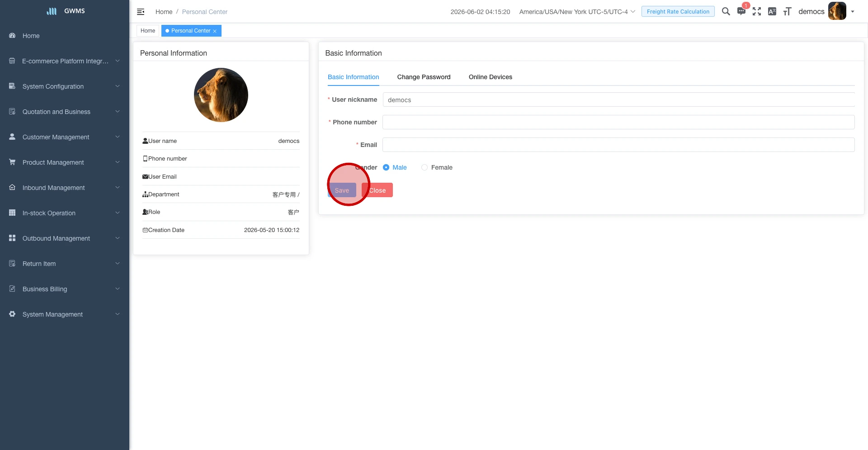Click the E-commerce Platform Integration icon
Image resolution: width=868 pixels, height=450 pixels.
[x=12, y=61]
